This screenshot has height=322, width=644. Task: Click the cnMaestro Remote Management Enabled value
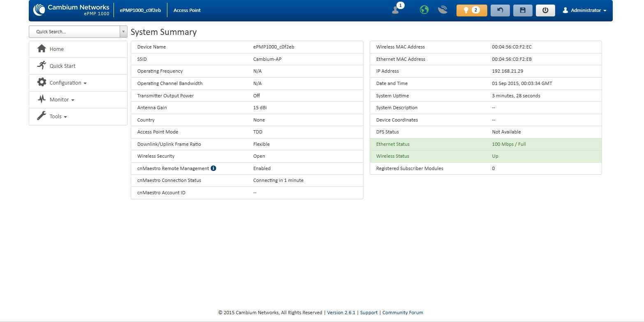tap(262, 168)
